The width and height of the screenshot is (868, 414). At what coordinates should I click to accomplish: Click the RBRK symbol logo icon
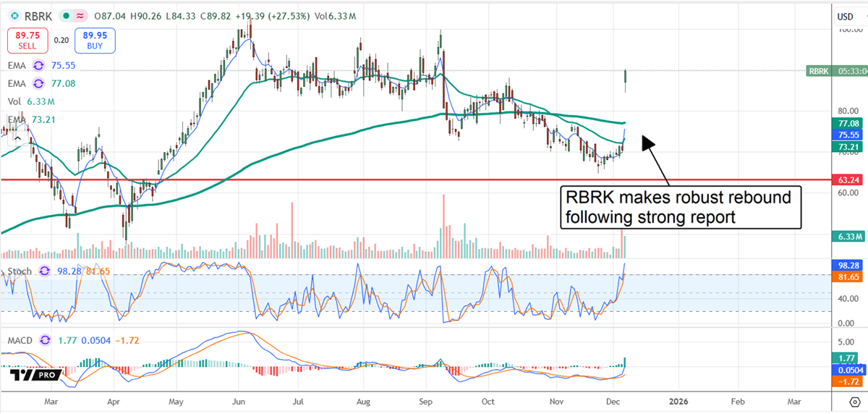tap(14, 16)
